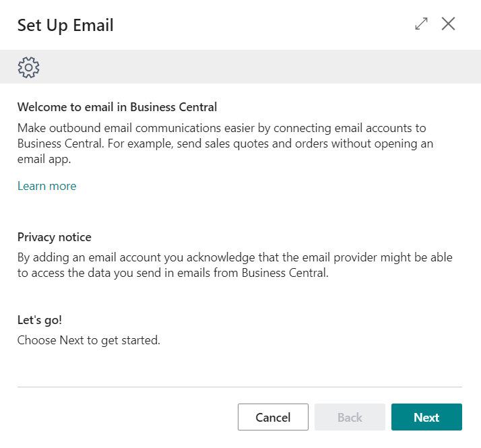Click the greyed-out Back button
The width and height of the screenshot is (481, 448).
tap(350, 417)
